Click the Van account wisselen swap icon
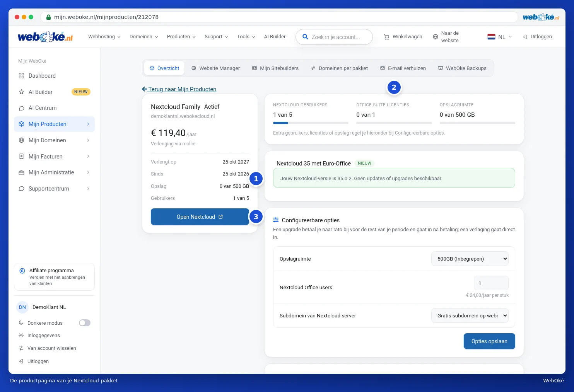Viewport: 574px width, 392px height. [x=21, y=348]
